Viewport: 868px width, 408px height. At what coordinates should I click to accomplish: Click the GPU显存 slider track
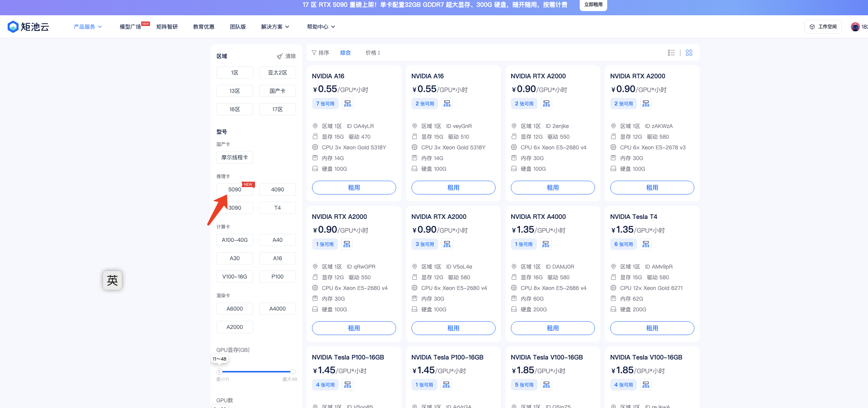coord(256,372)
